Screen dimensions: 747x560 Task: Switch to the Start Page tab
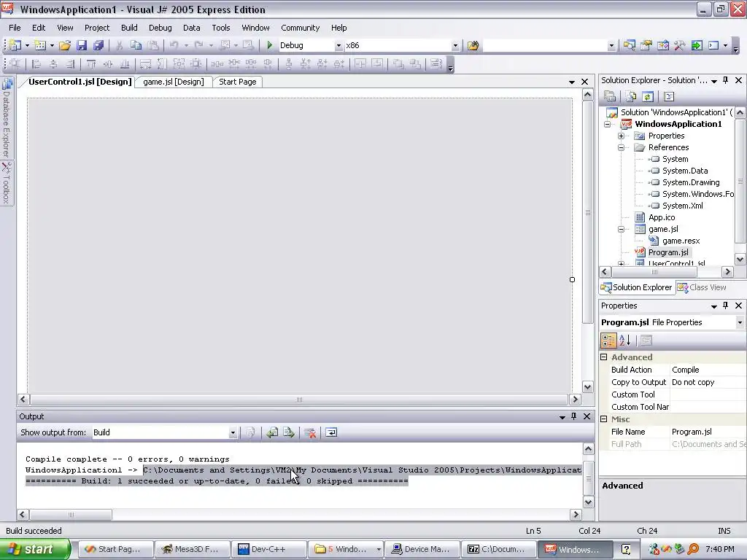(238, 82)
